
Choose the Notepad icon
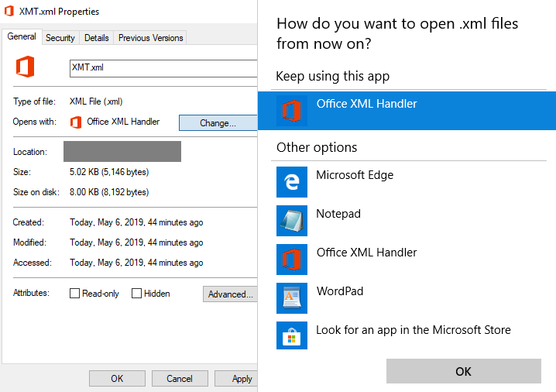[292, 221]
